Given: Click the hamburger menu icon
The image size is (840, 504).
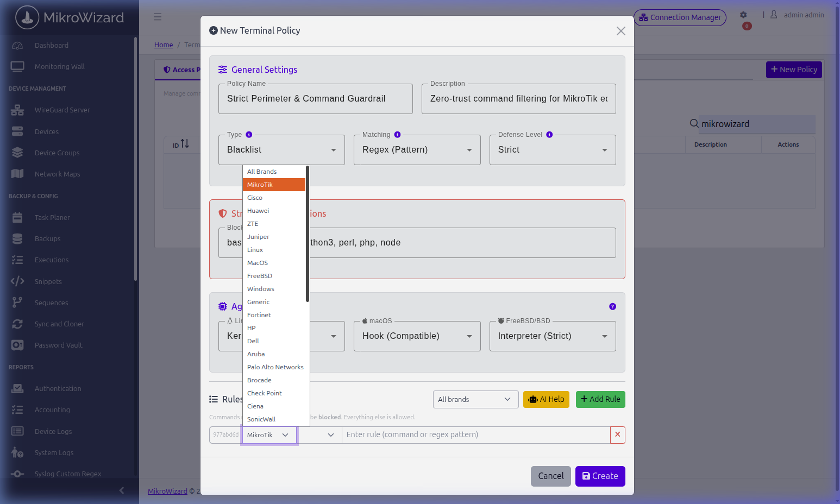Looking at the screenshot, I should pyautogui.click(x=158, y=17).
